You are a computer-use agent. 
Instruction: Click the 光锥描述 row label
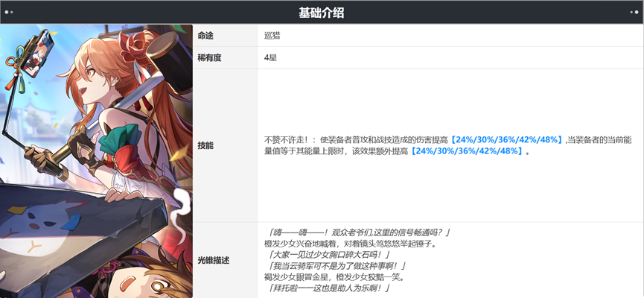tap(213, 260)
